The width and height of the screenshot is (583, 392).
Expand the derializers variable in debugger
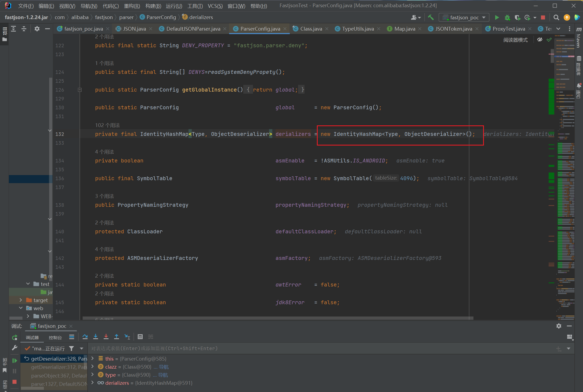(93, 383)
